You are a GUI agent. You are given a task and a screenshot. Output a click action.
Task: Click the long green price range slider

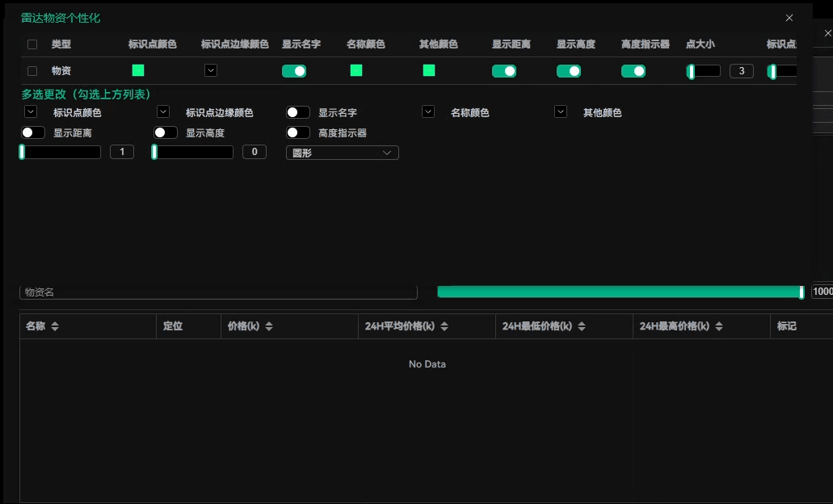tap(619, 292)
